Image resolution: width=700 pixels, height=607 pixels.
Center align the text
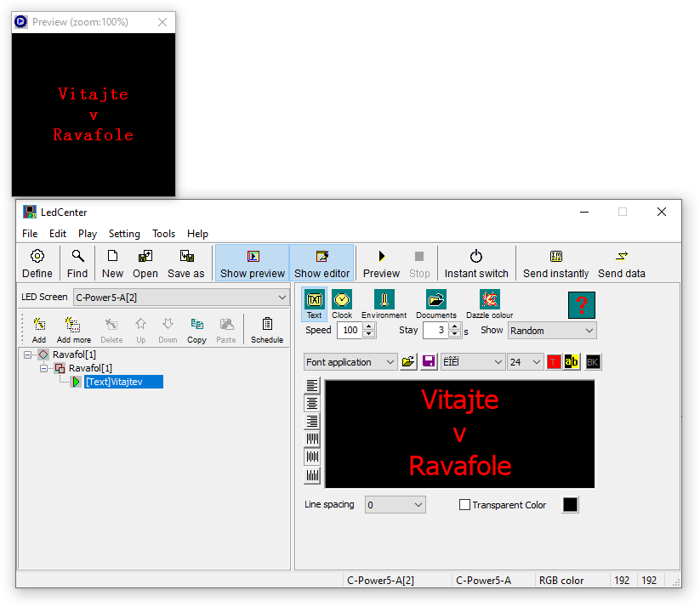(x=312, y=404)
